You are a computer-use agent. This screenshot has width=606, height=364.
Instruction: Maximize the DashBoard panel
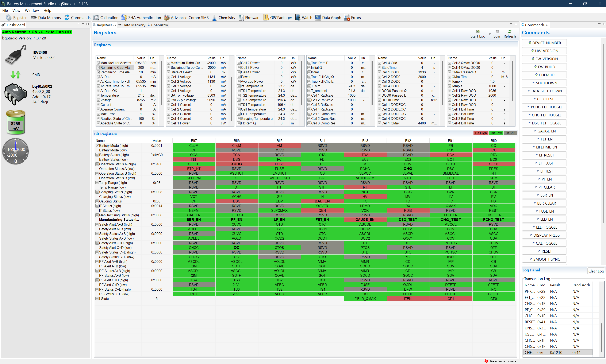click(x=87, y=24)
